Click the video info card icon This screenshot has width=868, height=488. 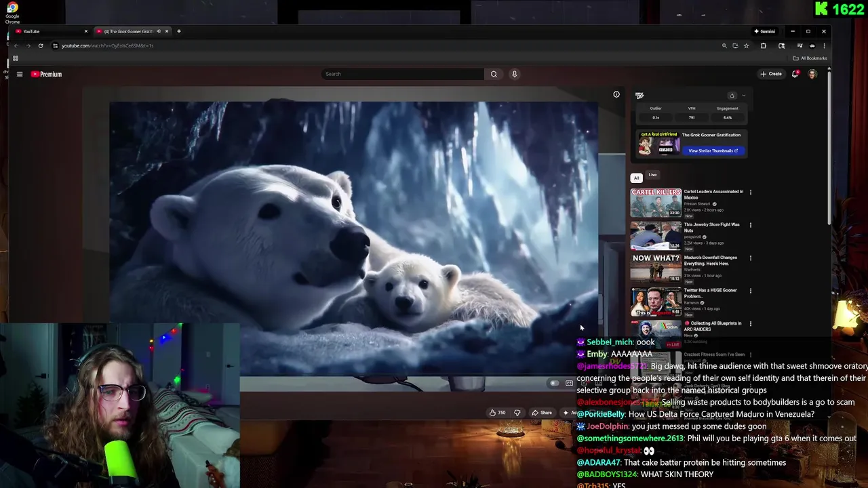pos(616,95)
